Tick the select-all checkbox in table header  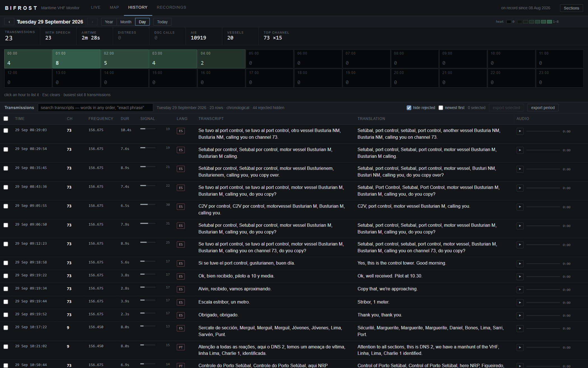(6, 119)
